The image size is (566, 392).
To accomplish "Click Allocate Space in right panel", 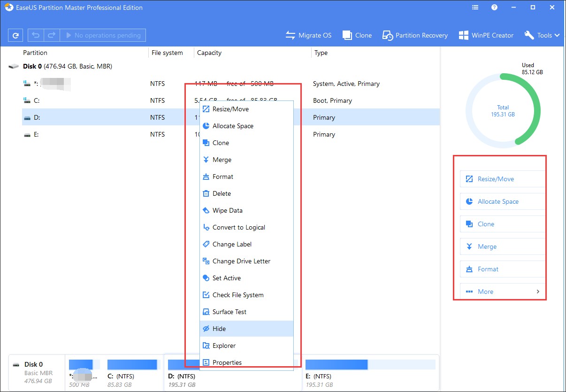I will tap(502, 201).
